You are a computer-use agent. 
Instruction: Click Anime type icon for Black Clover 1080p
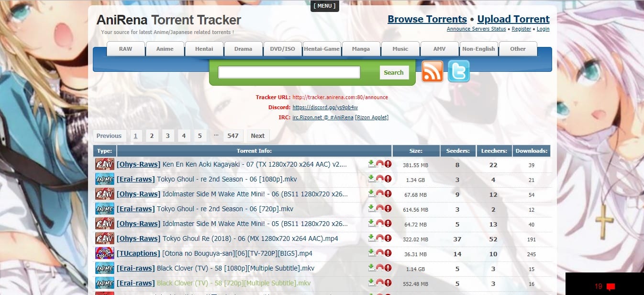coord(104,268)
